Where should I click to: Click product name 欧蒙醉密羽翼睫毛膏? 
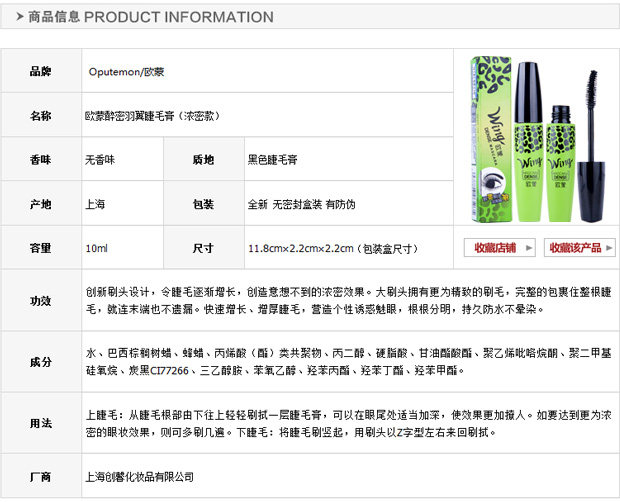coord(130,116)
